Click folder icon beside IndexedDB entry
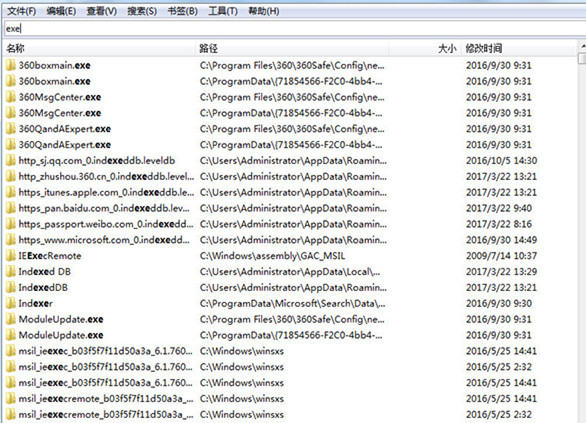 pos(11,288)
